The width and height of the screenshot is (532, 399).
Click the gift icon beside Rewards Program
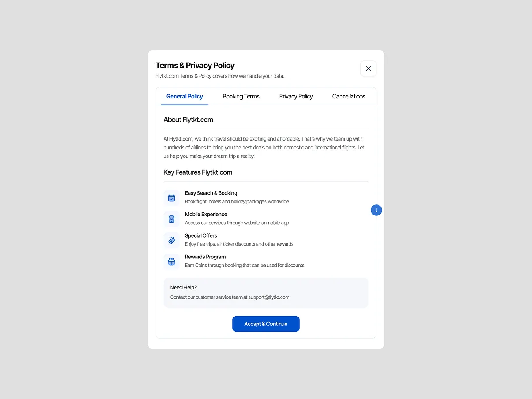pyautogui.click(x=172, y=262)
